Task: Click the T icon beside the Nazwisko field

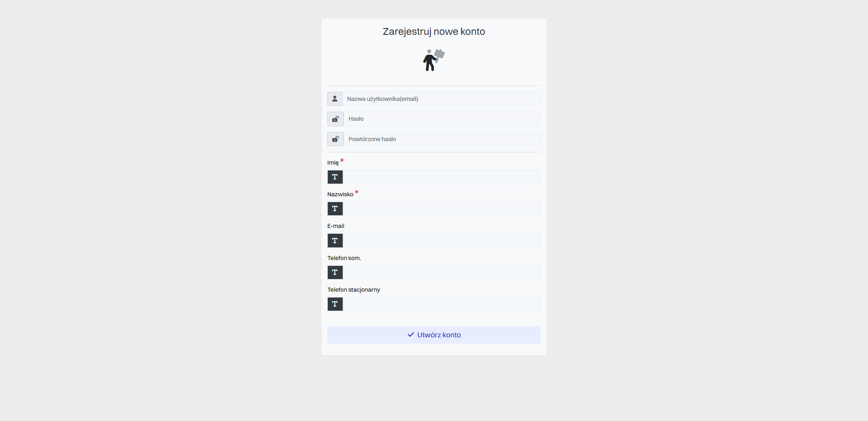Action: [x=335, y=208]
